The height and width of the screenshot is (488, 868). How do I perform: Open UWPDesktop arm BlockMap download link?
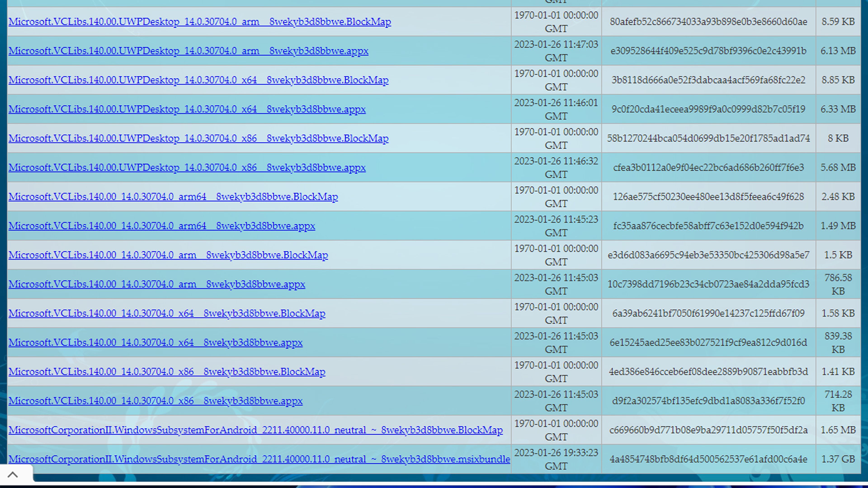200,21
